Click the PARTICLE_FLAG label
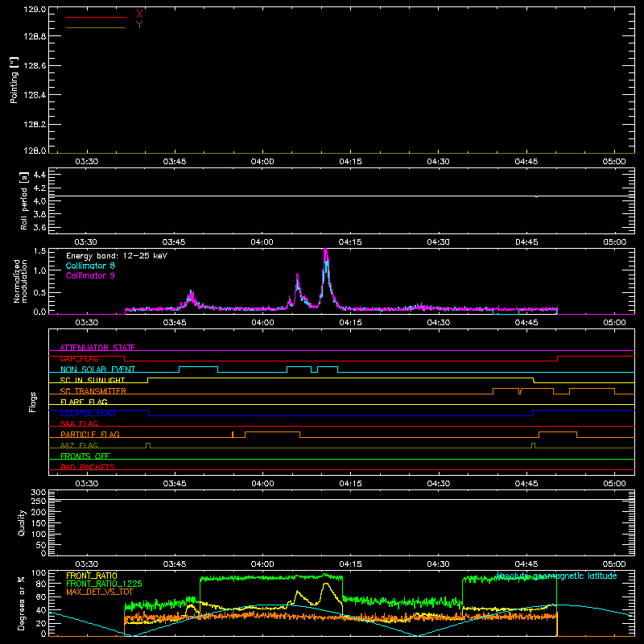The image size is (644, 644). [x=90, y=434]
